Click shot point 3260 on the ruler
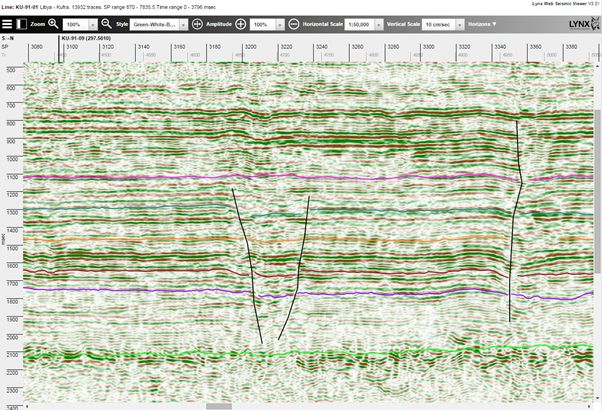 click(x=357, y=47)
